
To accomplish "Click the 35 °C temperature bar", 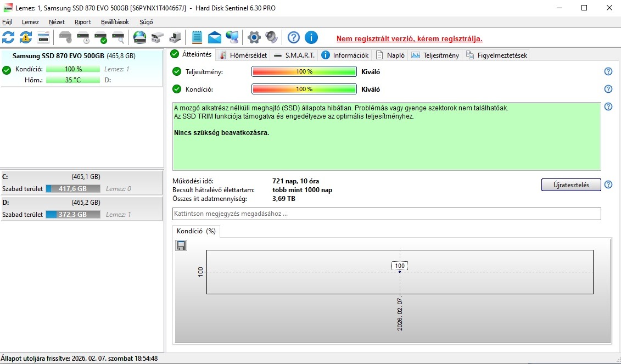I will [x=73, y=80].
